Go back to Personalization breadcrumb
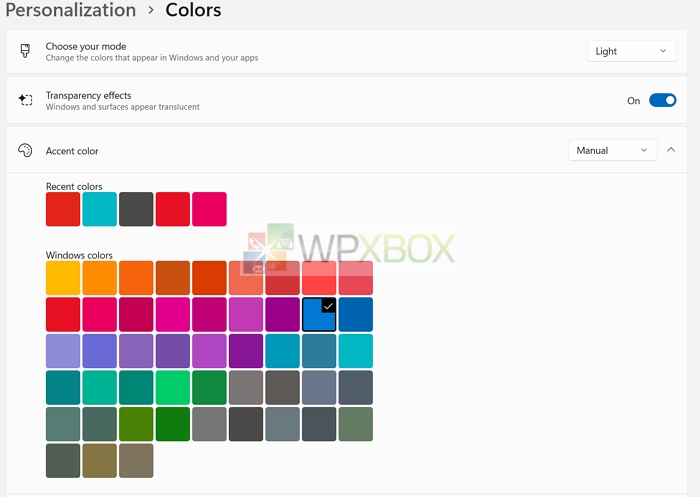The height and width of the screenshot is (497, 700). [71, 10]
